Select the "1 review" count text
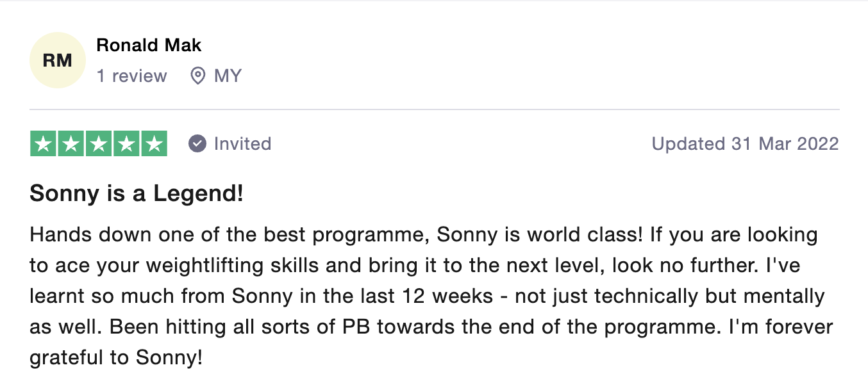 (x=131, y=76)
